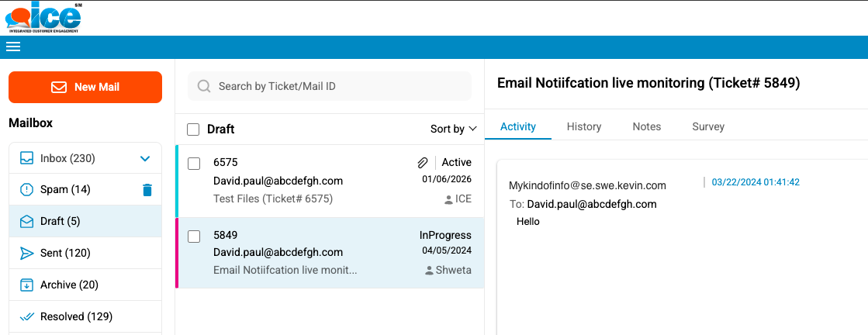
Task: Click the attachment paperclip on ticket 6575
Action: 423,163
